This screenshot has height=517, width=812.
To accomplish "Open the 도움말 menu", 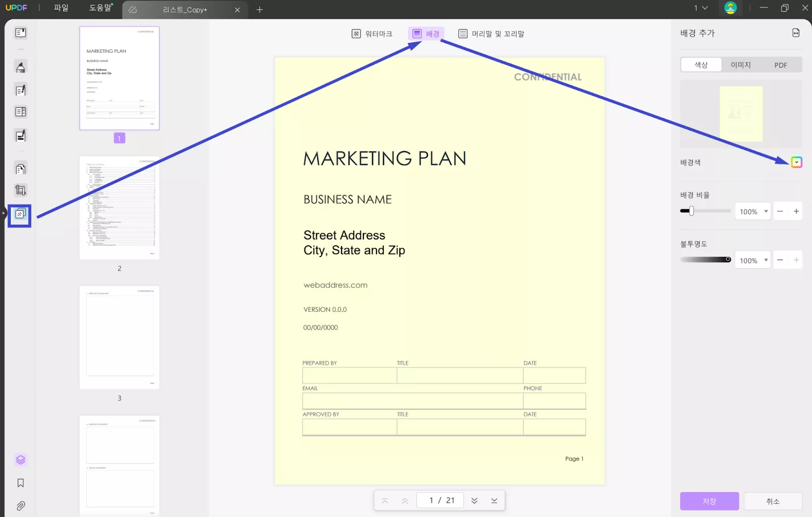I will (x=100, y=8).
